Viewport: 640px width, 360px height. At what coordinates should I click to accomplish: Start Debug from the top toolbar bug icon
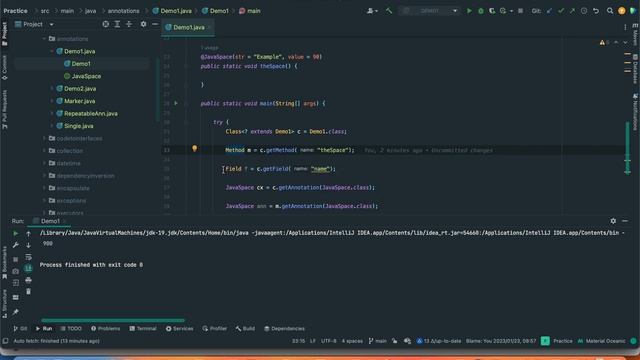[481, 11]
